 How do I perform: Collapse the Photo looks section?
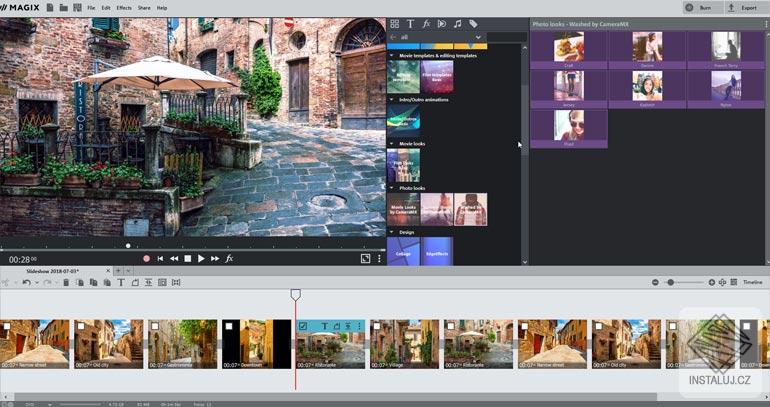coord(392,188)
